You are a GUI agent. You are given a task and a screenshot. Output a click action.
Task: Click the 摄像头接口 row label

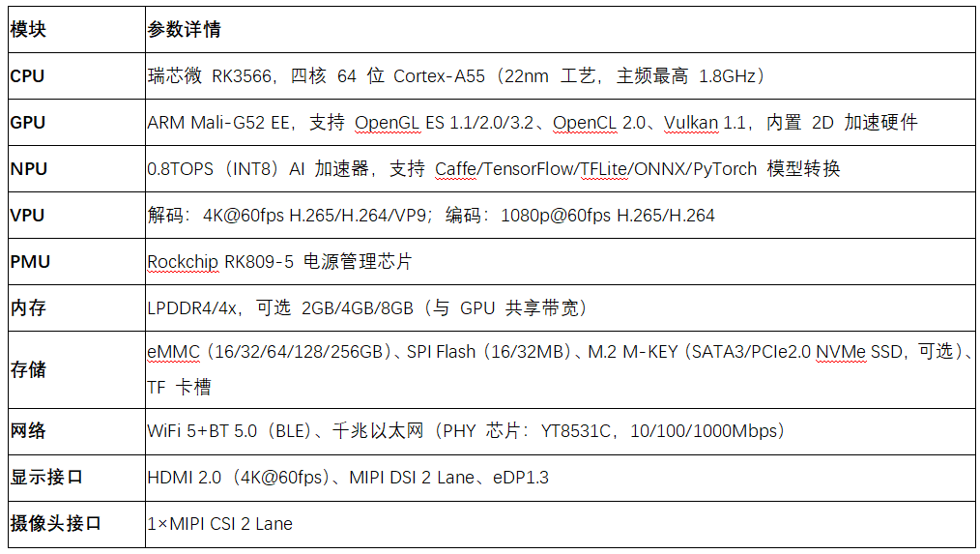(56, 524)
